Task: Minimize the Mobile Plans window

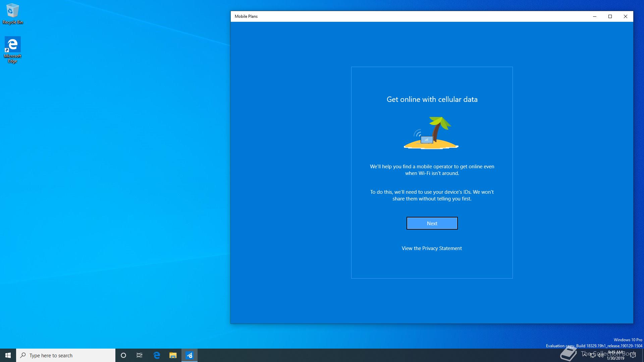Action: 595,16
